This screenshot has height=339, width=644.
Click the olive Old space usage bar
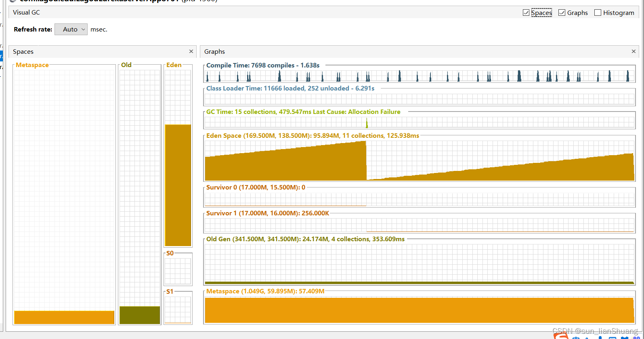point(140,315)
